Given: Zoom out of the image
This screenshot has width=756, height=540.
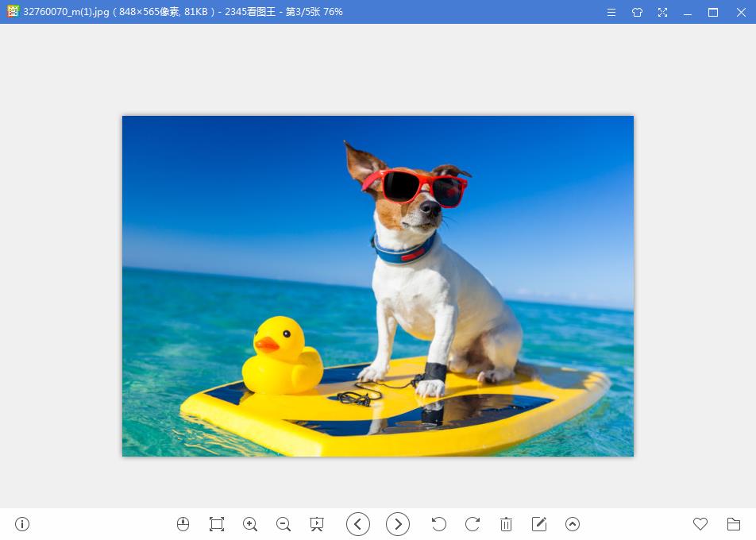Looking at the screenshot, I should coord(283,524).
